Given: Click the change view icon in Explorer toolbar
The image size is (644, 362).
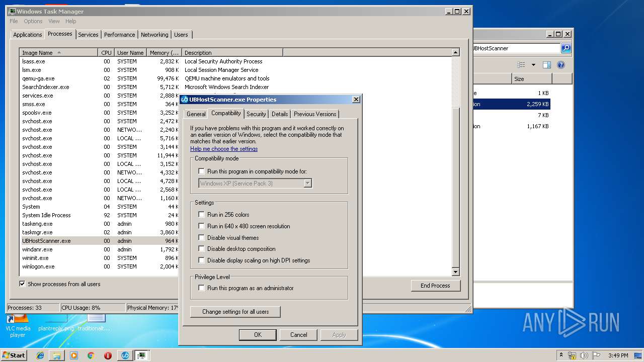Looking at the screenshot, I should [x=521, y=65].
